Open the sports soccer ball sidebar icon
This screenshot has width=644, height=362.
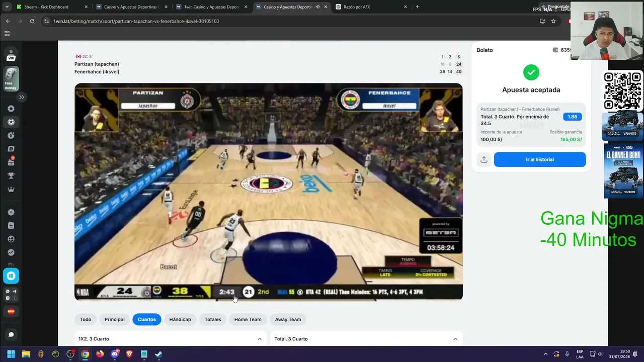pyautogui.click(x=11, y=122)
